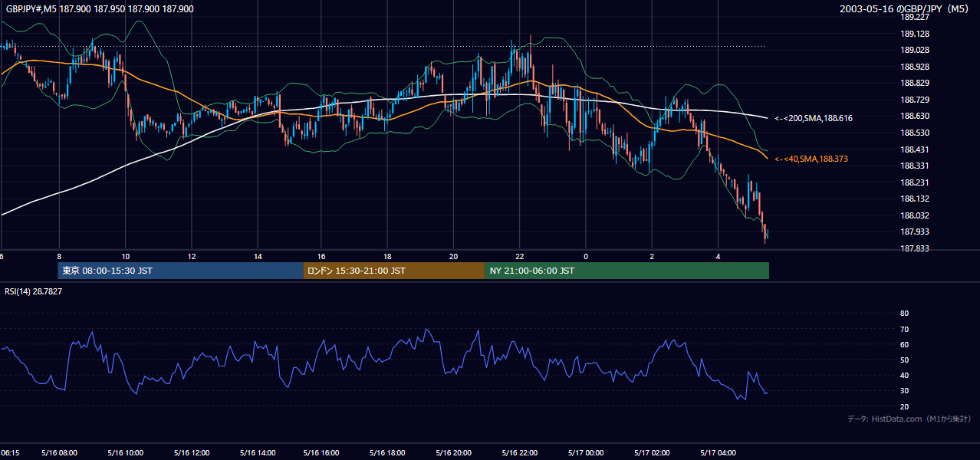Click the price axis label 188.630

pos(915,117)
